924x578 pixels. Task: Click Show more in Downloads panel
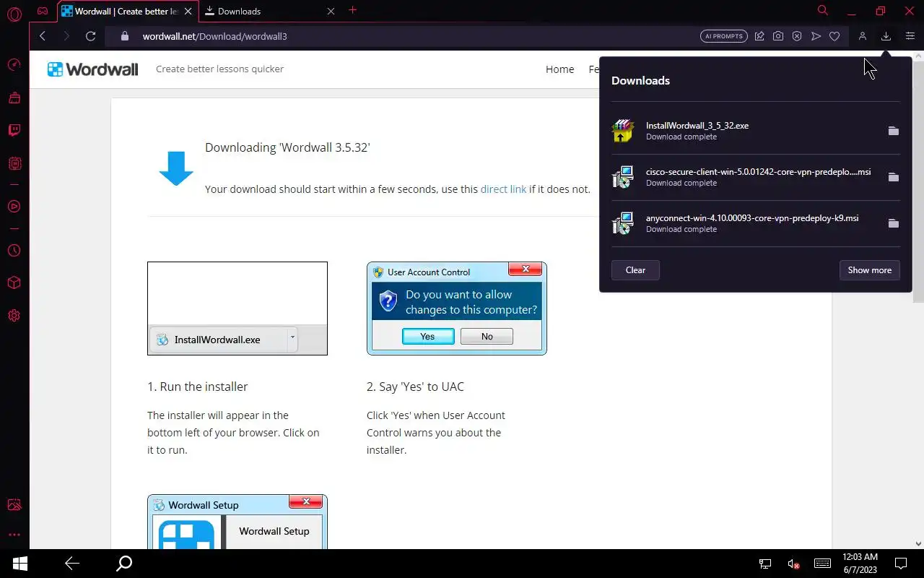(x=869, y=270)
